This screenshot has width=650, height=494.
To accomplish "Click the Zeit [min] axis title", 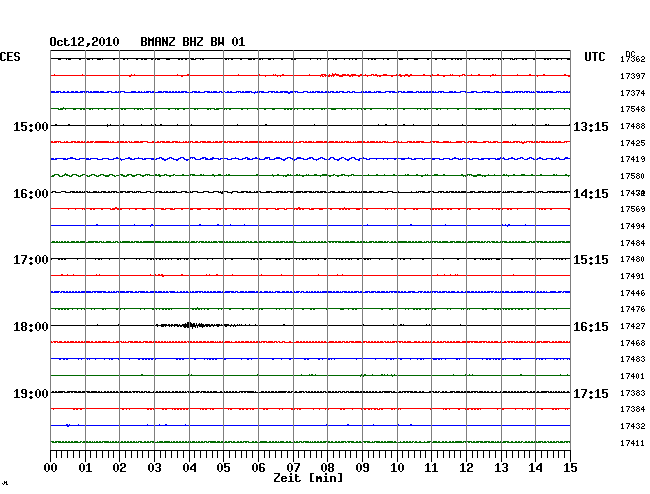I will (x=308, y=478).
